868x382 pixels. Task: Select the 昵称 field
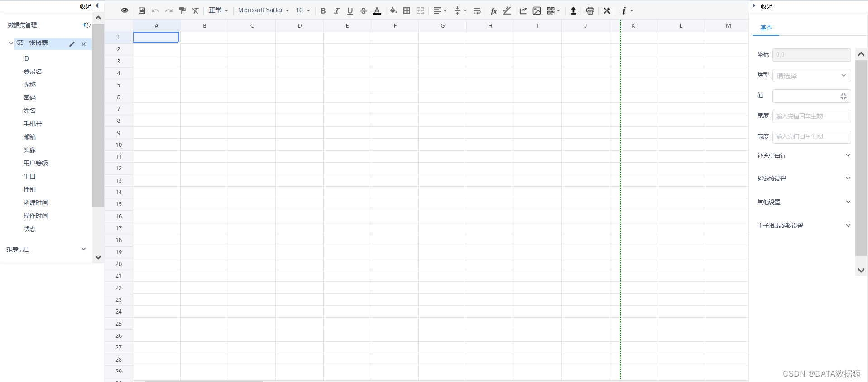click(29, 84)
